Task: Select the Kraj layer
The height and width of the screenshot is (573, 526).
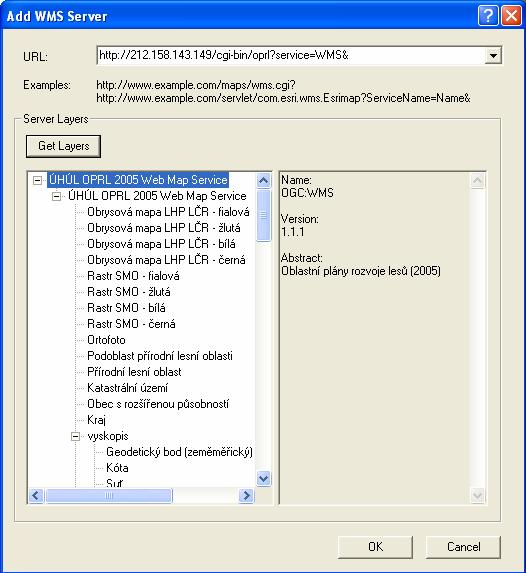Action: (97, 420)
